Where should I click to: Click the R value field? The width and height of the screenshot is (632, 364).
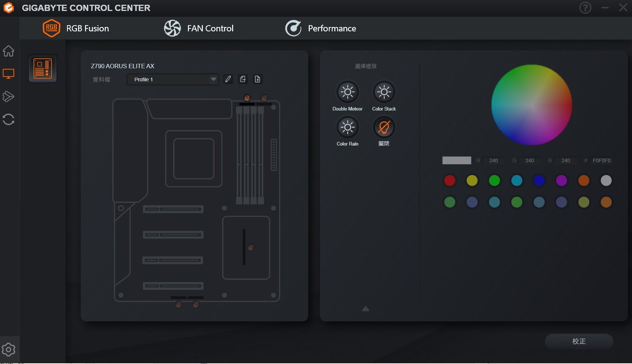pos(494,160)
